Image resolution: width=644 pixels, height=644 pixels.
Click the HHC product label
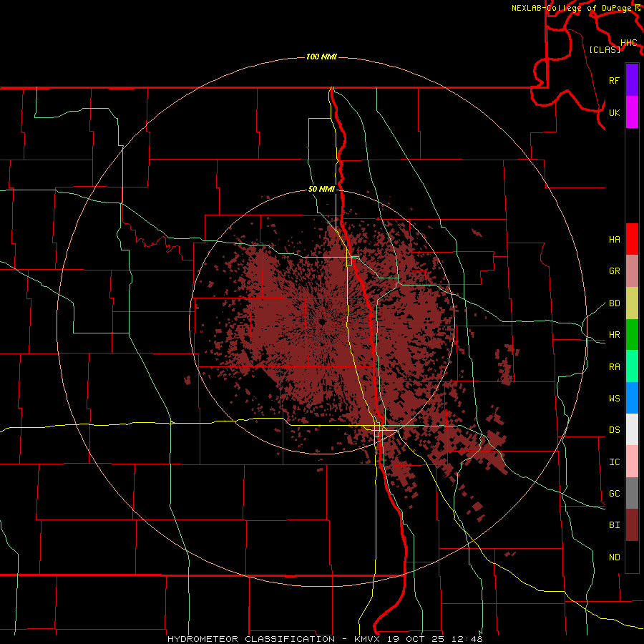(x=628, y=43)
